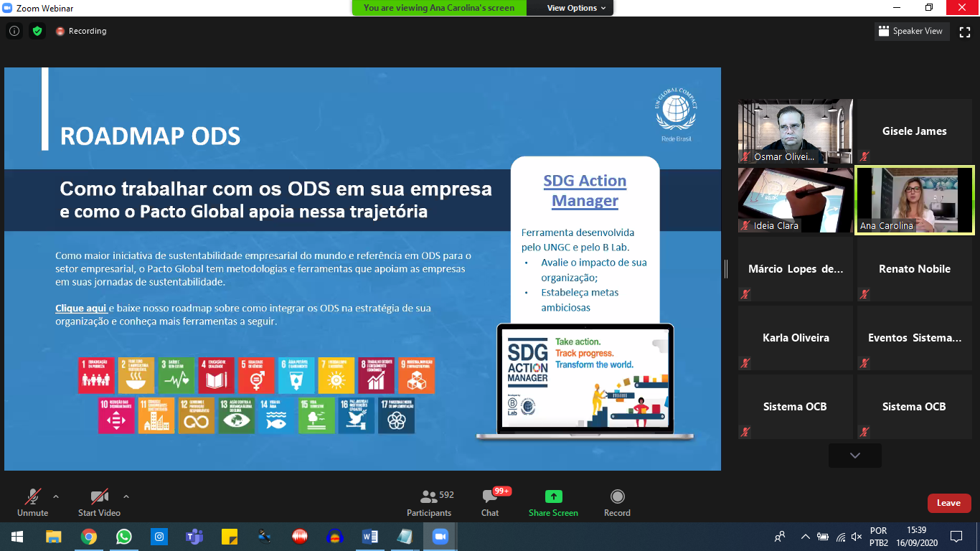This screenshot has width=980, height=551.
Task: Click SDG 14 life below water icon
Action: coord(276,415)
